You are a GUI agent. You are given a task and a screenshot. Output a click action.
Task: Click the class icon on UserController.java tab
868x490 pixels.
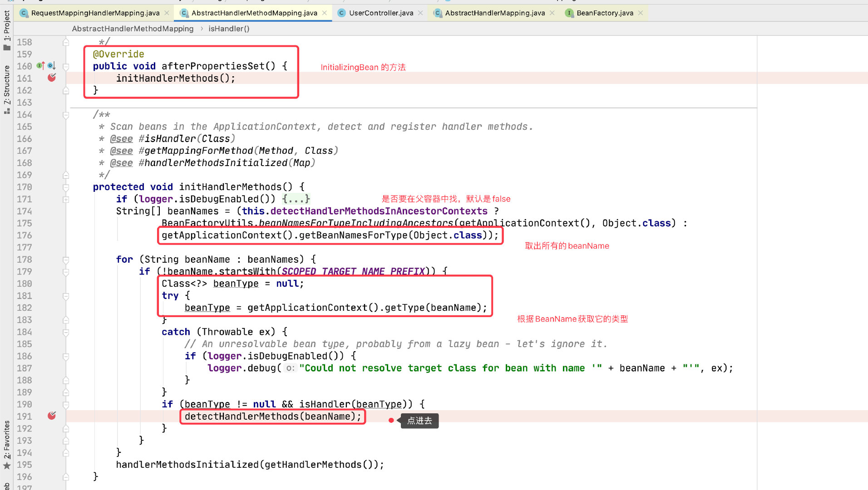tap(342, 13)
